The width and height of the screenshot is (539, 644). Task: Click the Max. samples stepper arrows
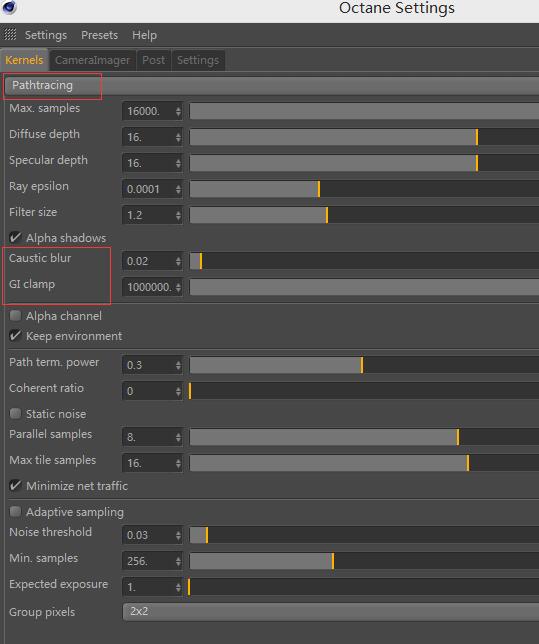178,111
